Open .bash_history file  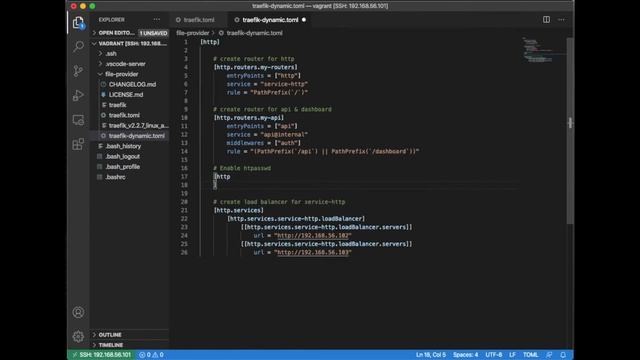pos(129,146)
